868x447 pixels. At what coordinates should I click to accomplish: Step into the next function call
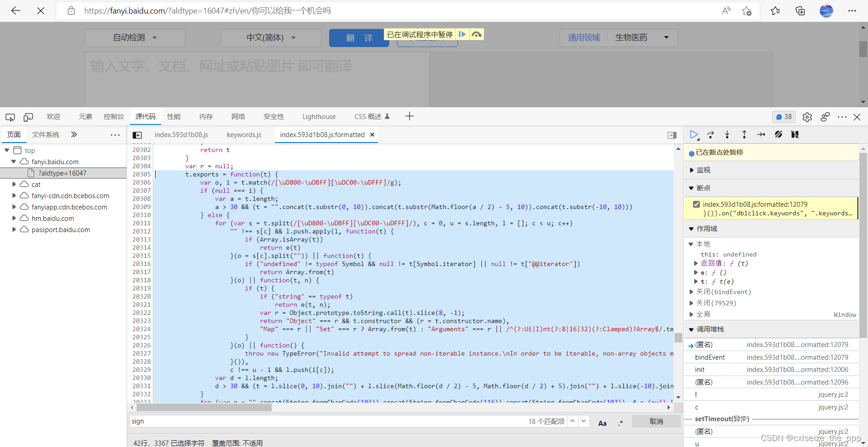(727, 134)
